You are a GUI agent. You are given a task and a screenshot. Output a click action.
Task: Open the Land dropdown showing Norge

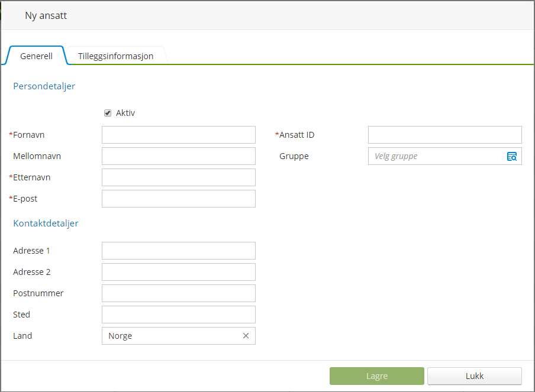coord(179,336)
